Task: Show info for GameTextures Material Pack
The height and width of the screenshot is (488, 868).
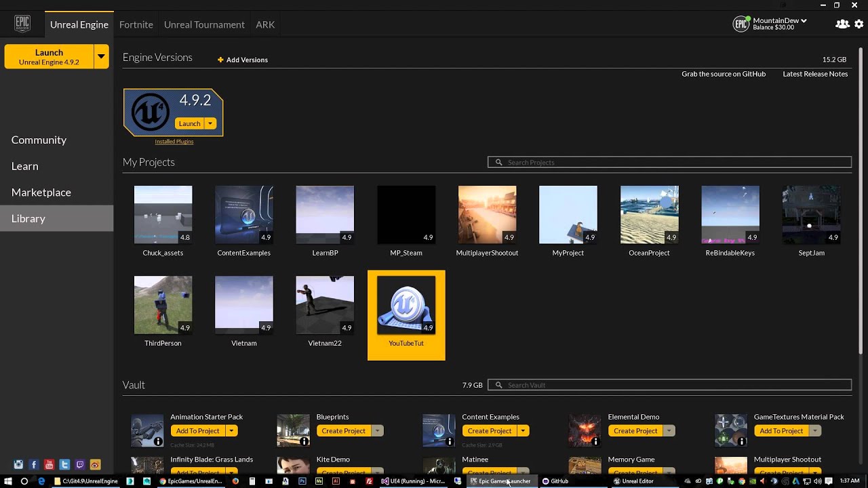Action: [742, 442]
